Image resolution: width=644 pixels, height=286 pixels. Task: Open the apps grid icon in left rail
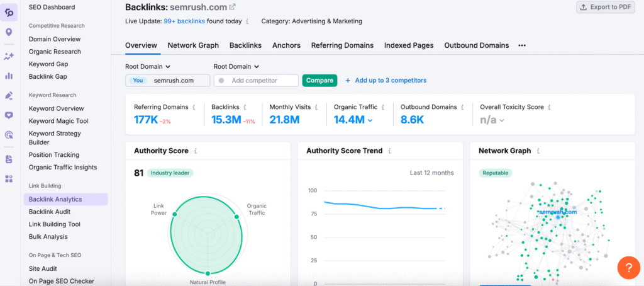click(x=9, y=179)
